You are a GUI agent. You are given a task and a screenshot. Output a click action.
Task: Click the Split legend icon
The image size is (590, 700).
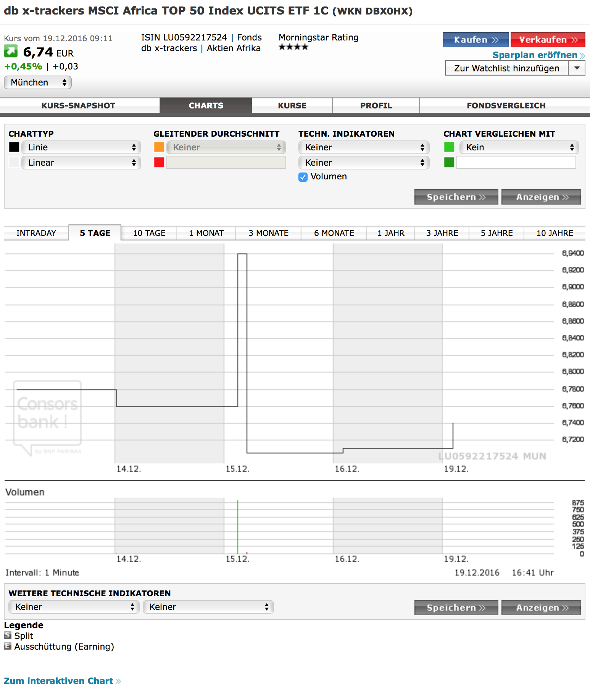(8, 635)
